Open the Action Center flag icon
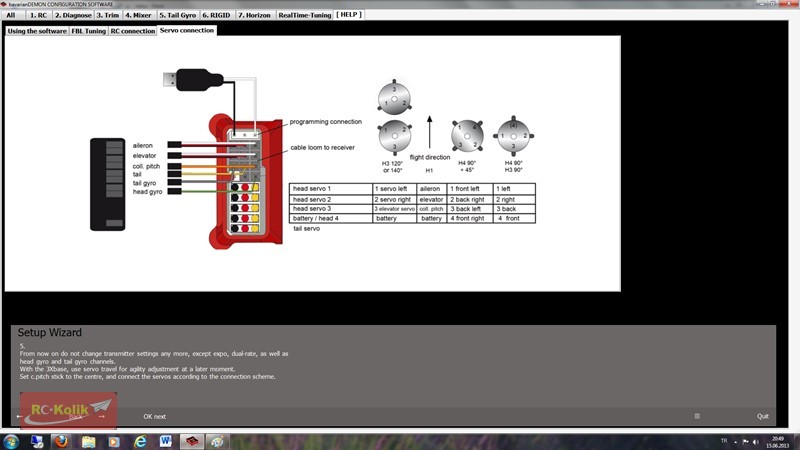Image resolution: width=800 pixels, height=450 pixels. tap(745, 442)
